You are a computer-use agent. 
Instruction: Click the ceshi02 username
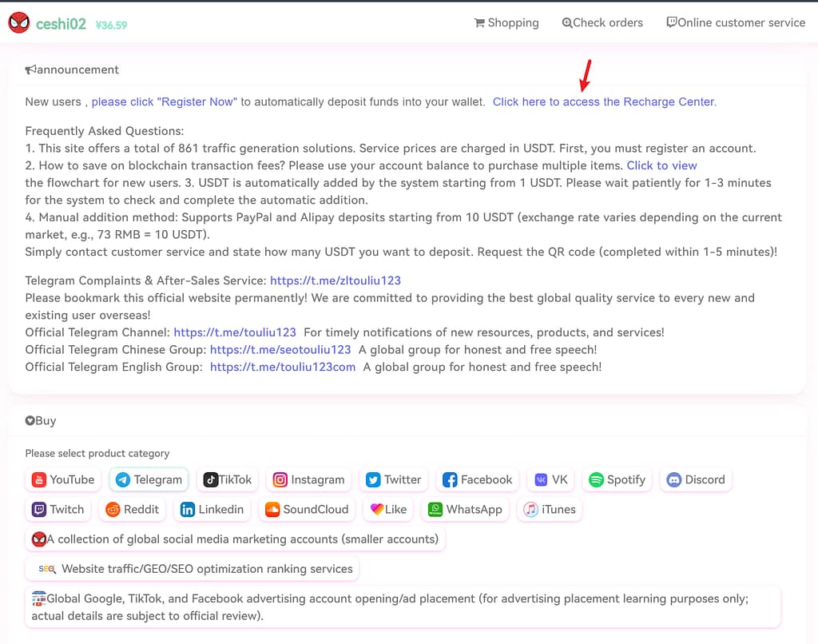coord(61,24)
